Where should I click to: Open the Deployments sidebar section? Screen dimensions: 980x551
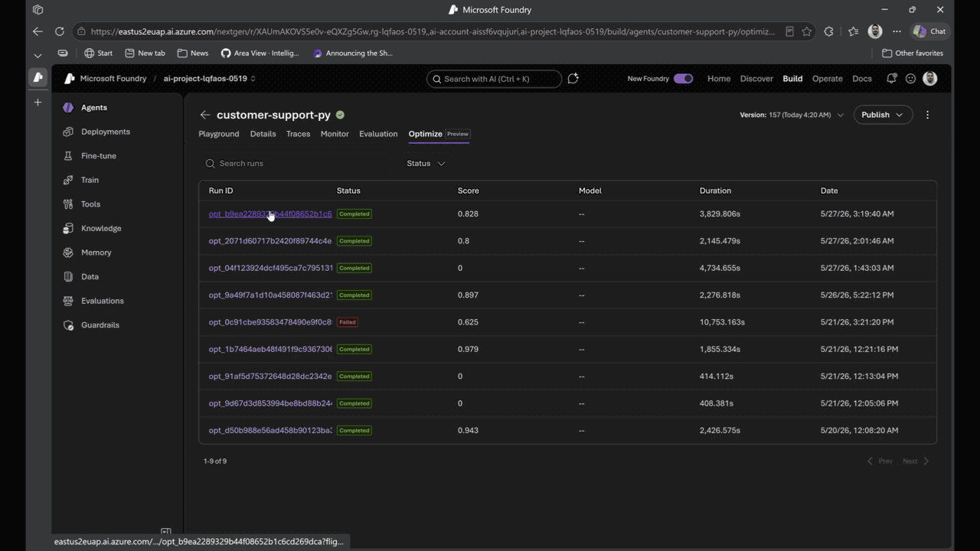tap(105, 132)
